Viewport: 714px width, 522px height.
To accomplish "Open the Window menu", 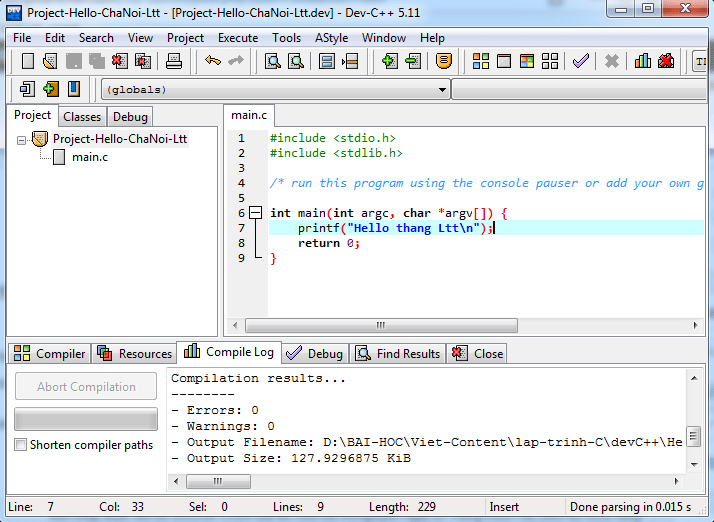I will click(x=384, y=38).
